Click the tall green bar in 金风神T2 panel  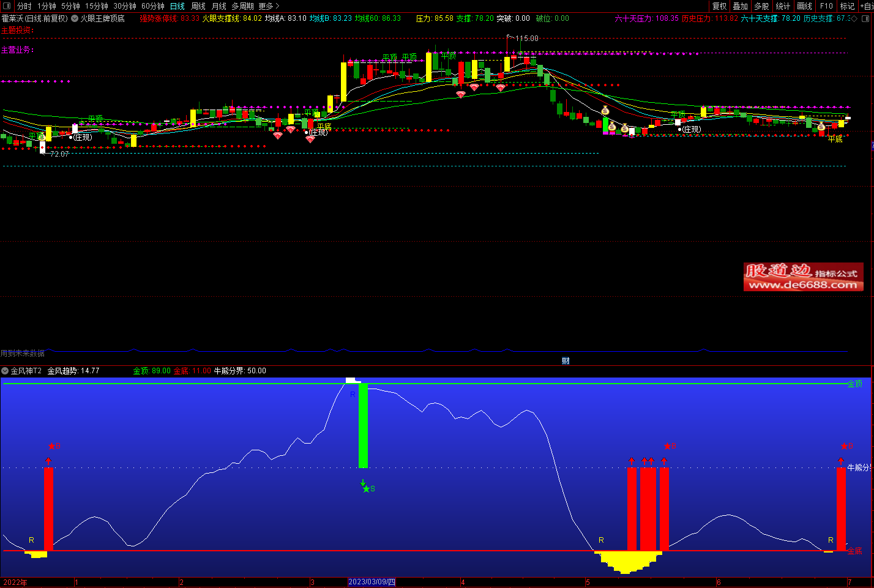point(363,425)
